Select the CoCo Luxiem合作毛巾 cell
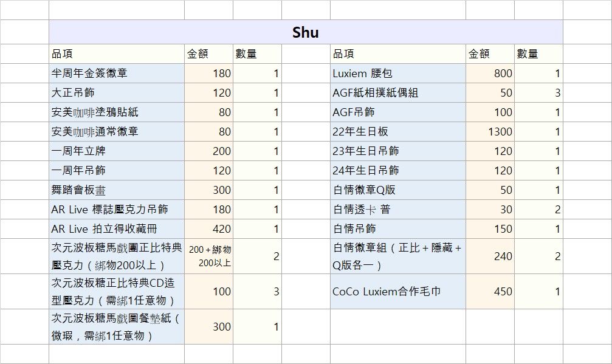Screen dimensions: 612x364 tap(398, 291)
